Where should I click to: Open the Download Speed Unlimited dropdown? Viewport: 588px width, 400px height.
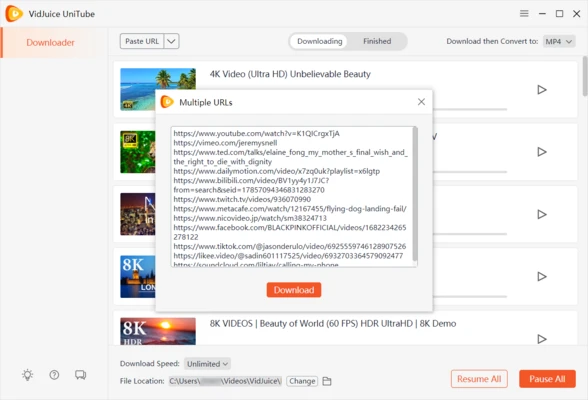(207, 364)
